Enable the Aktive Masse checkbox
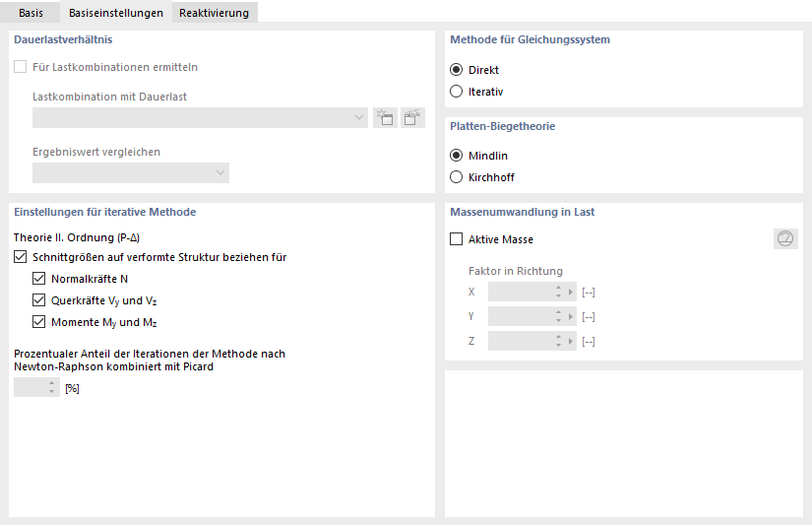Viewport: 812px width, 525px height. coord(457,238)
